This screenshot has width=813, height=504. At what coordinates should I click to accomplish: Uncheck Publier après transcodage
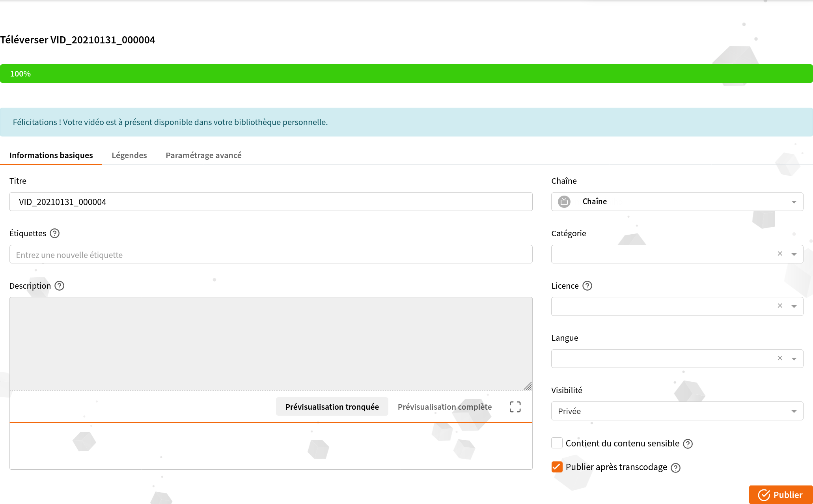coord(557,467)
